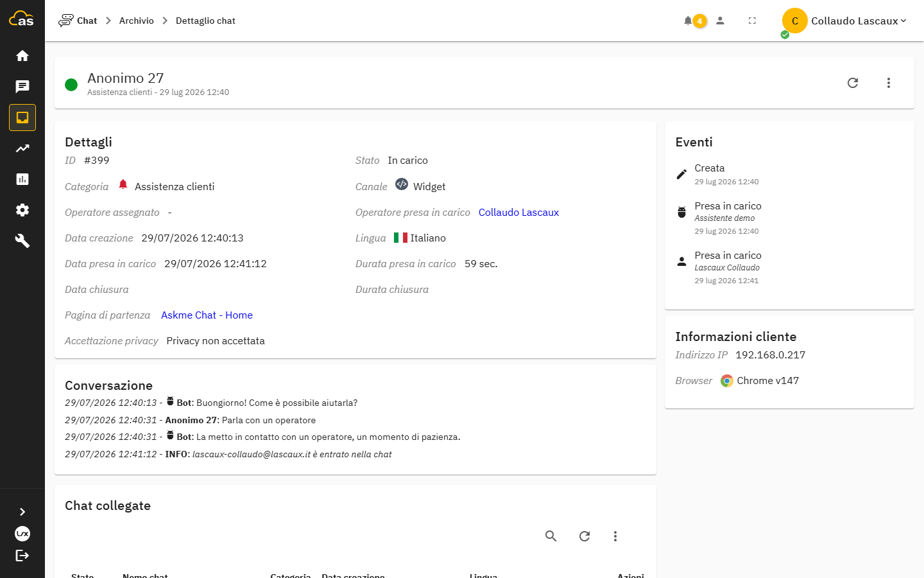
Task: Click the Italian flag icon
Action: point(400,238)
